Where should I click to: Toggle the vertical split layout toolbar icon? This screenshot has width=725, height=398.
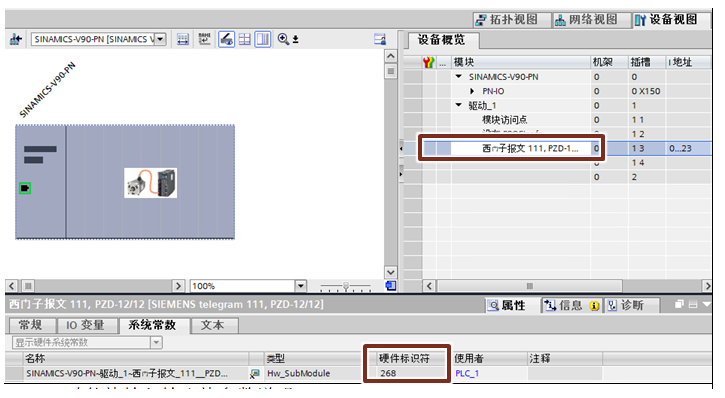coord(263,39)
